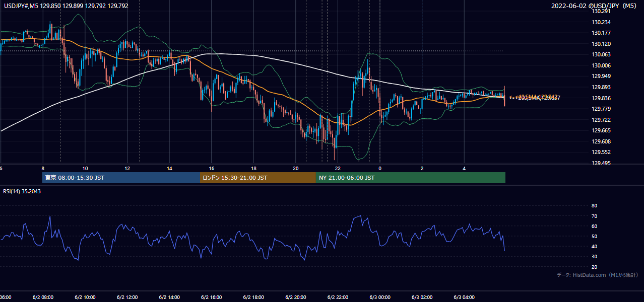This screenshot has height=302, width=644.
Task: Click price axis value 129.722
Action: pos(601,120)
